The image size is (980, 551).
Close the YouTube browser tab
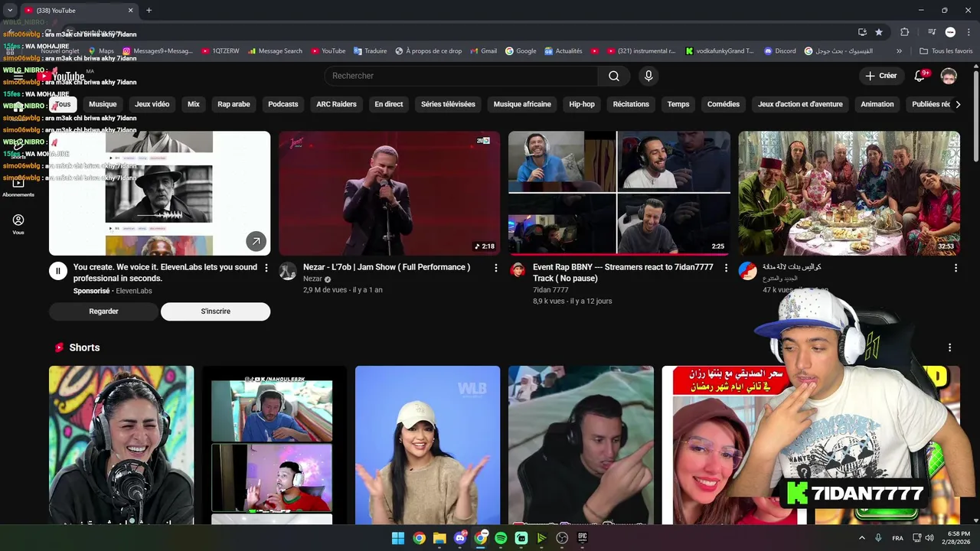130,11
